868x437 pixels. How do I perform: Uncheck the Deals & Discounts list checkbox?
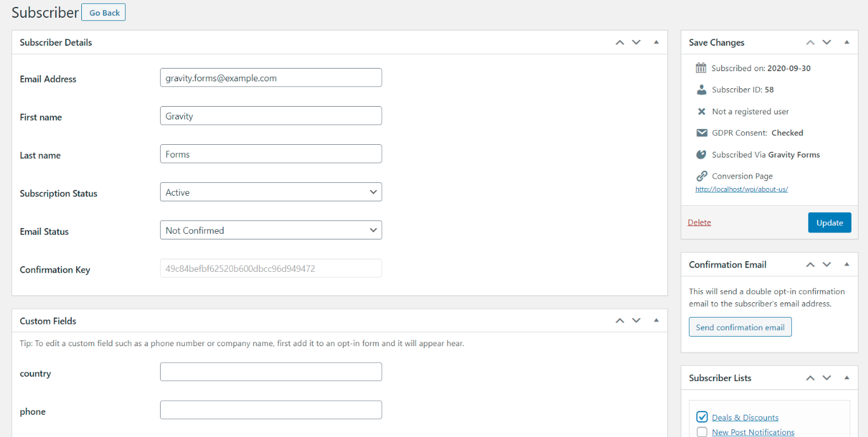pos(702,417)
